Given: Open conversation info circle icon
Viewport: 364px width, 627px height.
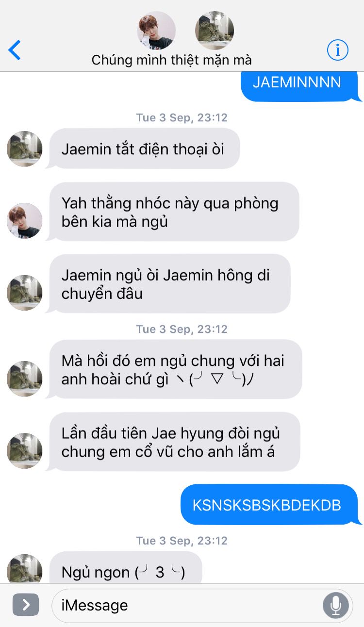Looking at the screenshot, I should pos(338,49).
